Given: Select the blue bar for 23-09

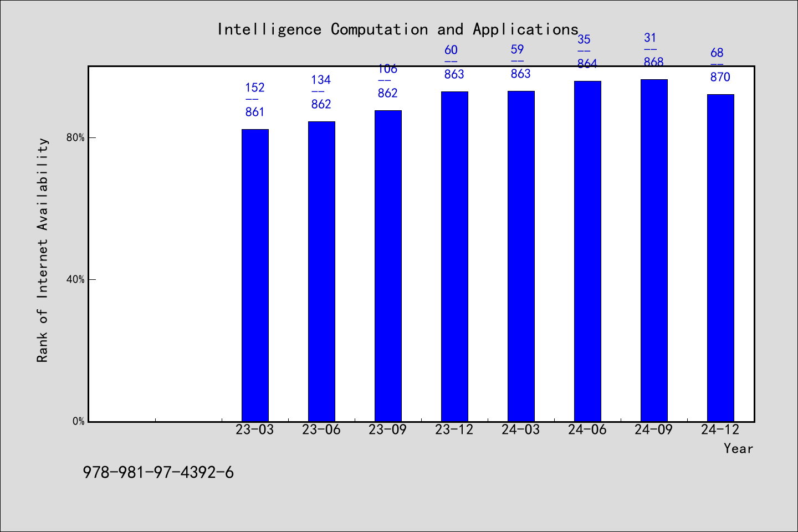Looking at the screenshot, I should pos(388,266).
